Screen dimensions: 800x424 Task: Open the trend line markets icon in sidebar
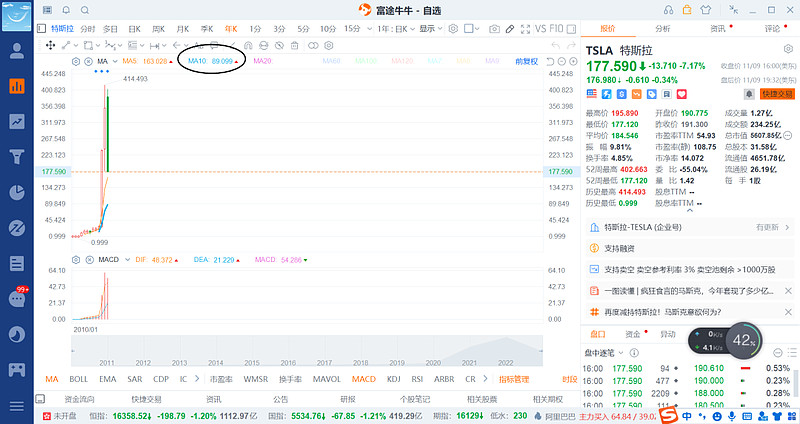point(17,121)
